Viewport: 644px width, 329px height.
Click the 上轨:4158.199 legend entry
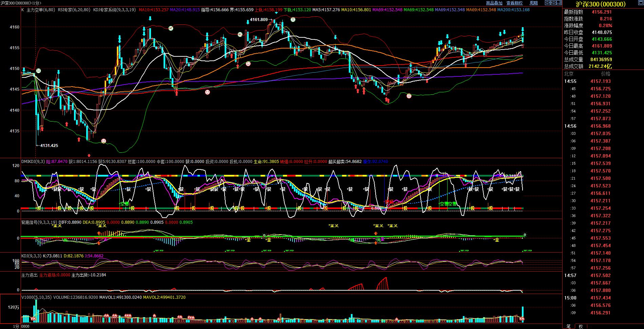coord(268,10)
